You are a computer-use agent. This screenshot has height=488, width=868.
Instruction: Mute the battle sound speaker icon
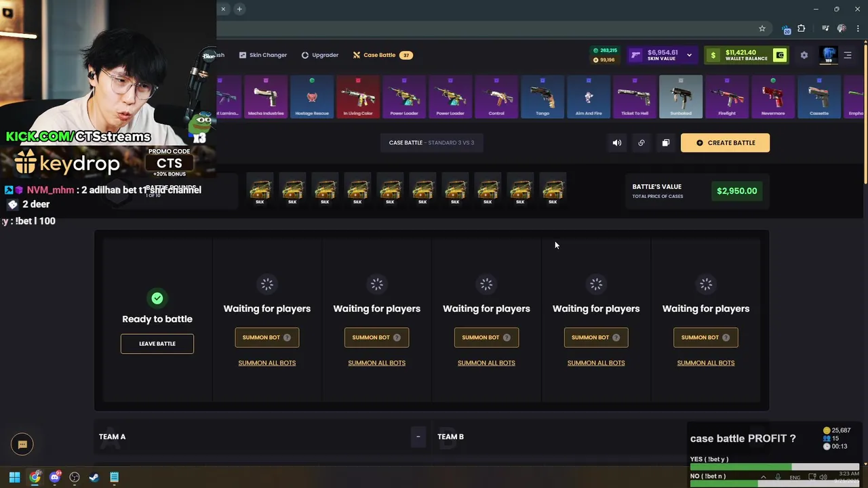tap(617, 143)
